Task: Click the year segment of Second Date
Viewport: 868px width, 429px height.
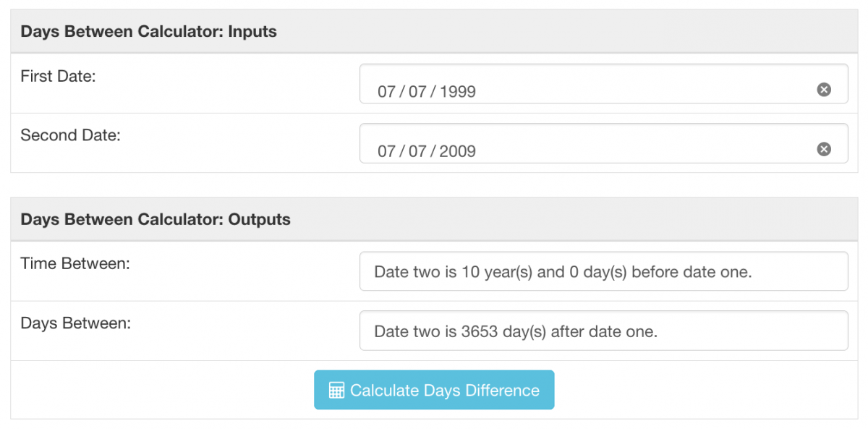Action: pos(457,150)
